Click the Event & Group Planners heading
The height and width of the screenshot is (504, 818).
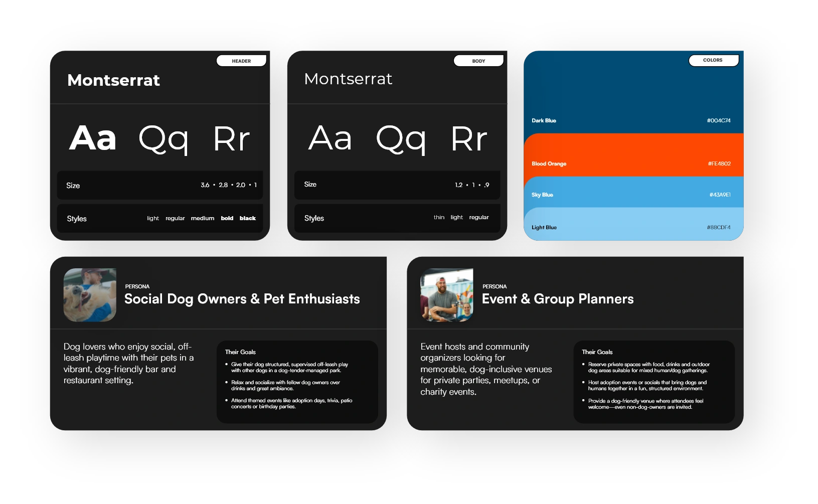[557, 299]
